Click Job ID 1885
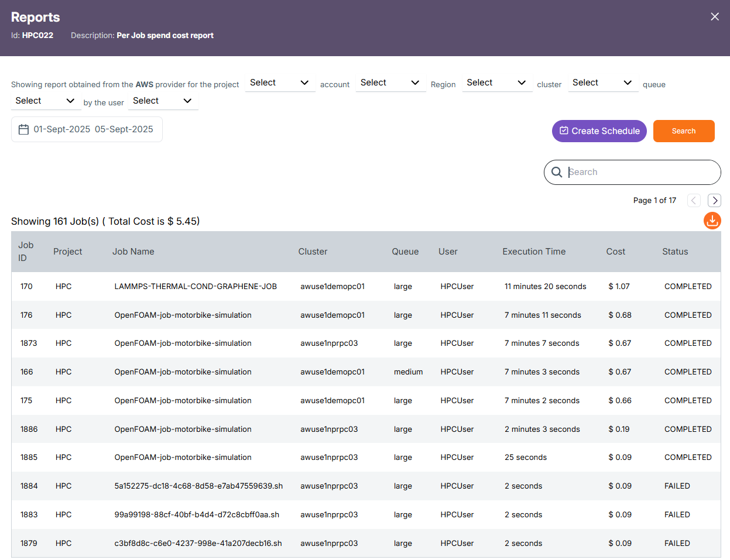730x560 pixels. point(29,458)
